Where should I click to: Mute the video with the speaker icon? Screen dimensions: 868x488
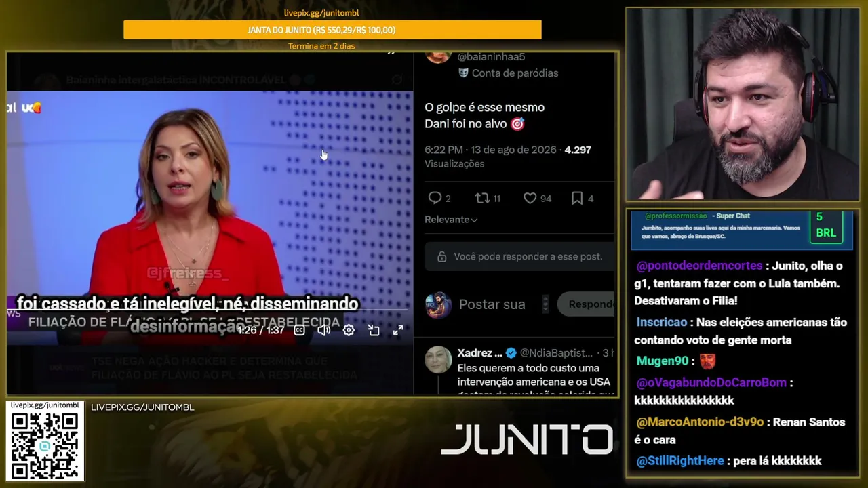tap(323, 330)
